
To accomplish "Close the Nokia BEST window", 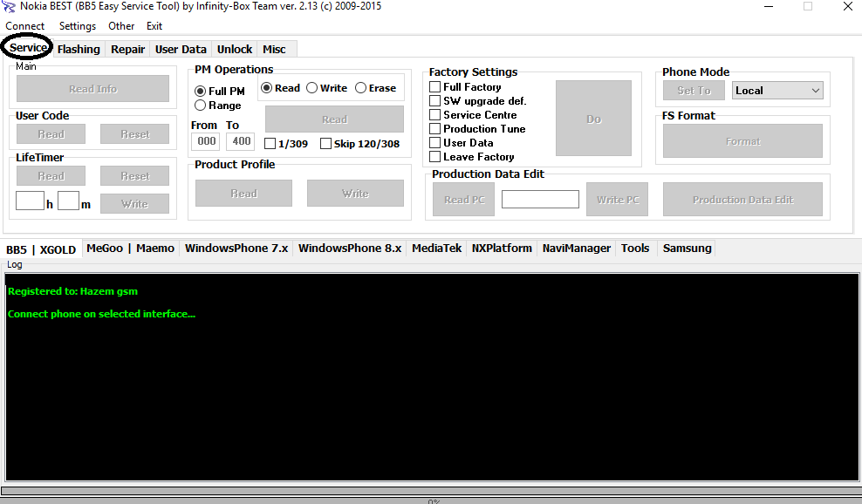I will [848, 7].
